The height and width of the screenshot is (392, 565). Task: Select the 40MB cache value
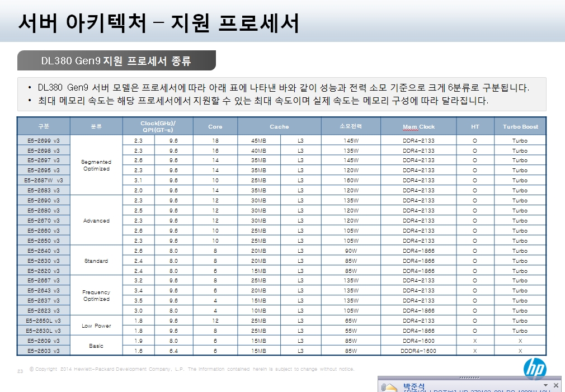coord(258,150)
